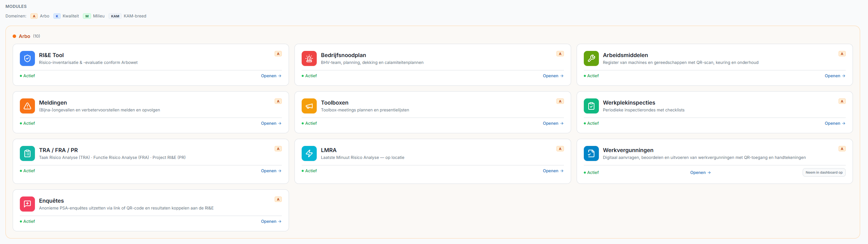Click the RI&E Tool shield icon

[x=27, y=58]
